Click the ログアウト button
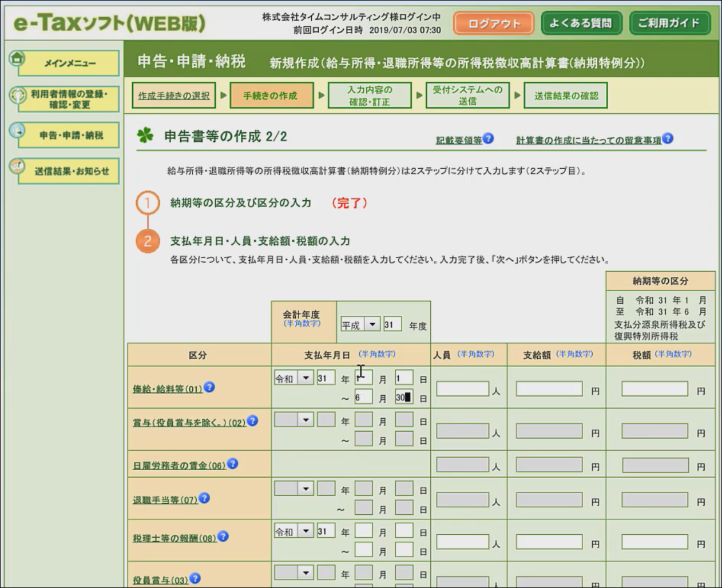Viewport: 722px width, 588px height. coord(494,23)
